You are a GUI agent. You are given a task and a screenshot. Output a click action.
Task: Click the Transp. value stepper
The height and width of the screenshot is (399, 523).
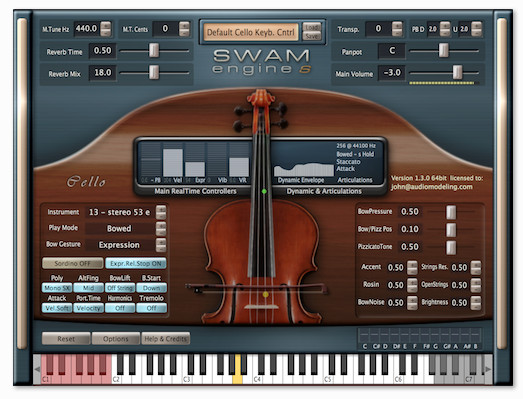tap(397, 29)
